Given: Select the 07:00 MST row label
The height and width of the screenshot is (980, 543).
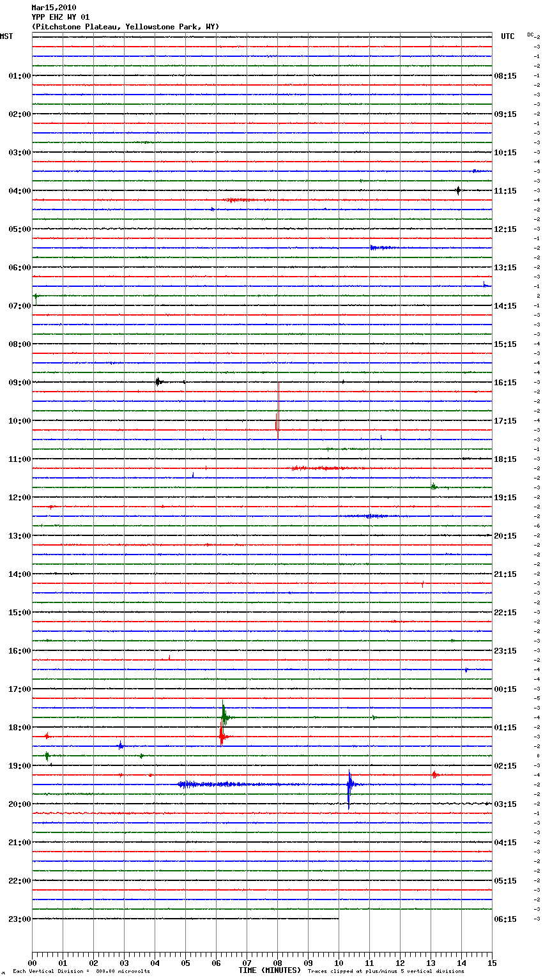Looking at the screenshot, I should [x=20, y=306].
